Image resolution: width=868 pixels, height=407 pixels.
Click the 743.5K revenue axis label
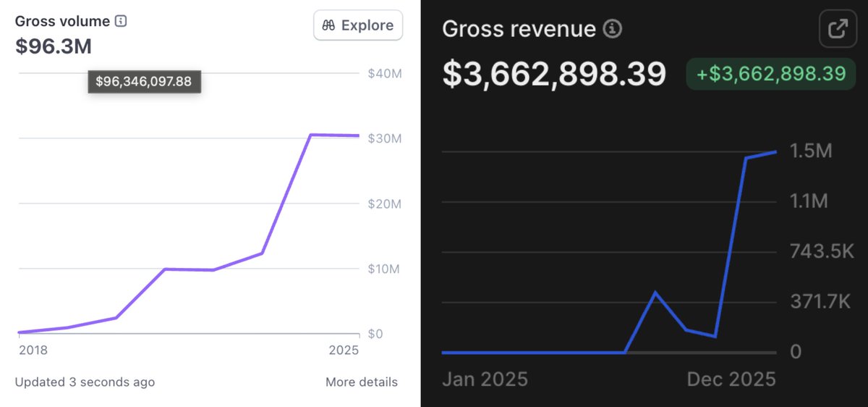coord(822,251)
